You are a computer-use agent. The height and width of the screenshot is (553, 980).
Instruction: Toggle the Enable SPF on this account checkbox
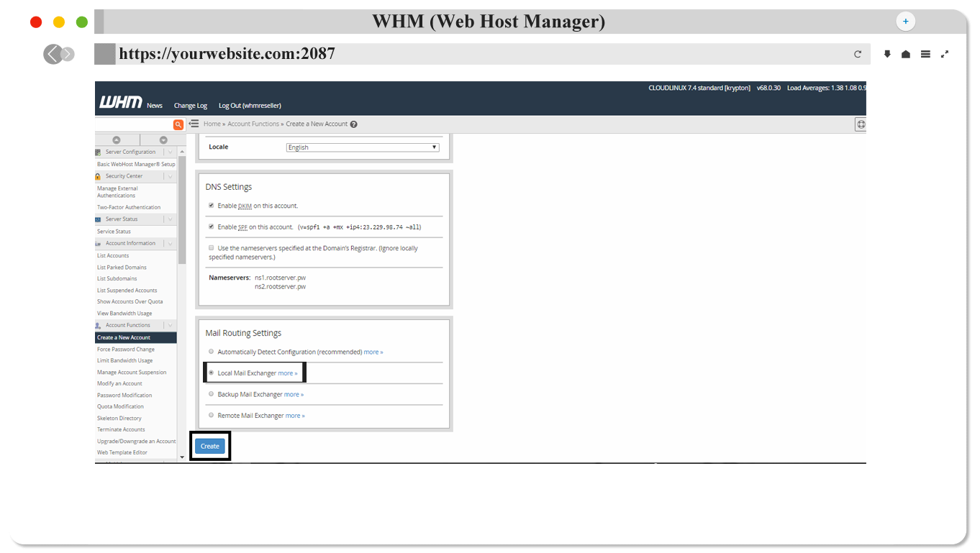(x=212, y=227)
